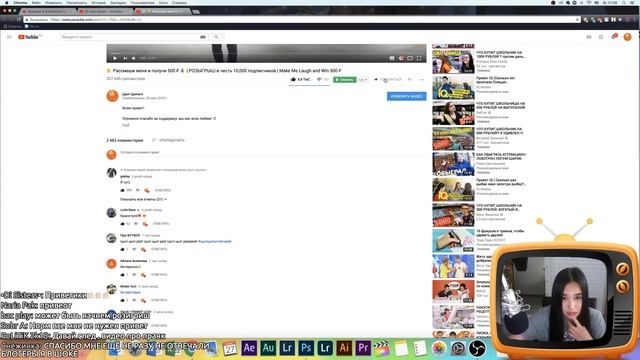
Task: Open the channel avatar under video
Action: coord(112,96)
